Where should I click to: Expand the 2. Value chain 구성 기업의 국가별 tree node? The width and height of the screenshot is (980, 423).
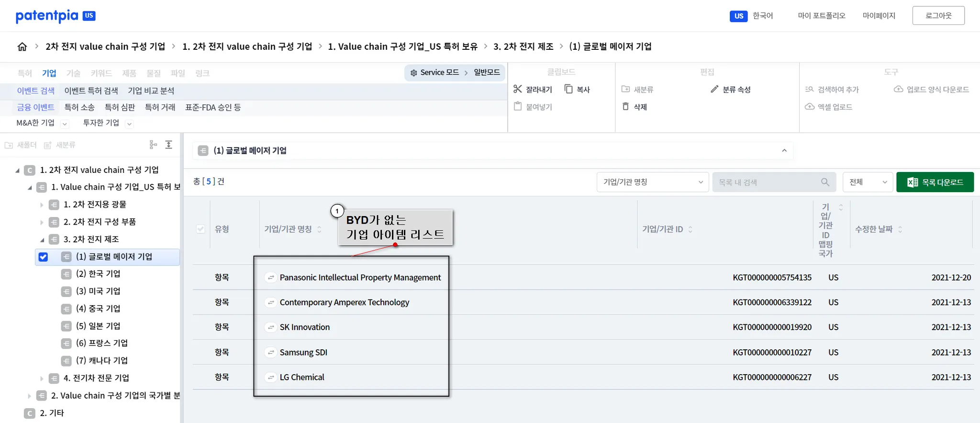29,396
